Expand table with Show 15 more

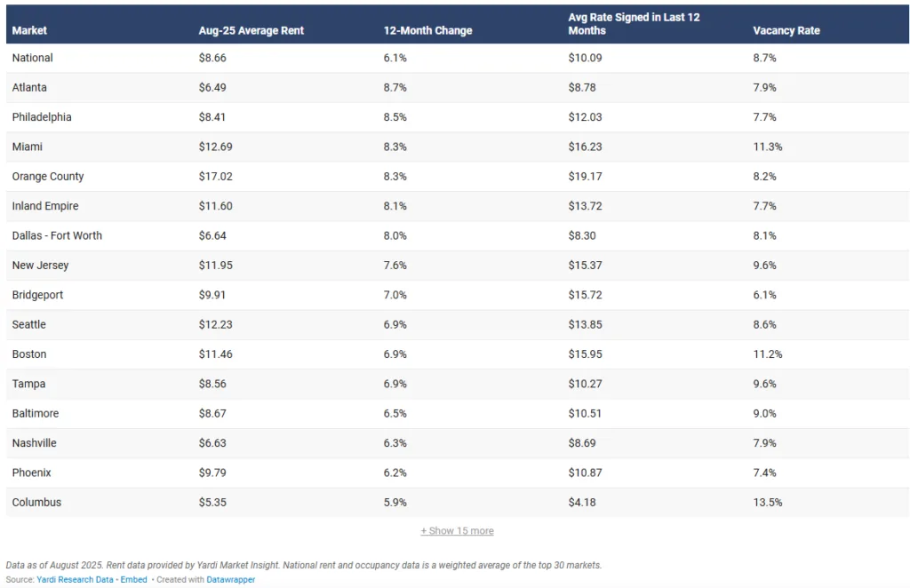point(457,531)
